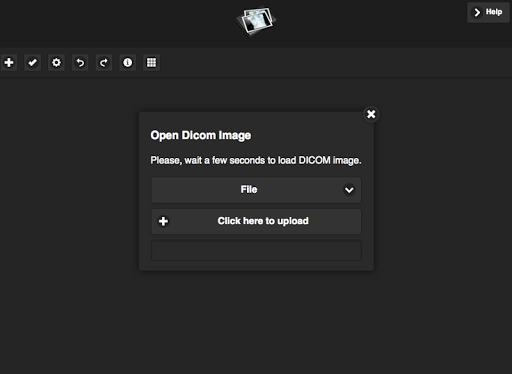Open the grid view icon in toolbar
Screen dimensions: 512x374
click(151, 62)
